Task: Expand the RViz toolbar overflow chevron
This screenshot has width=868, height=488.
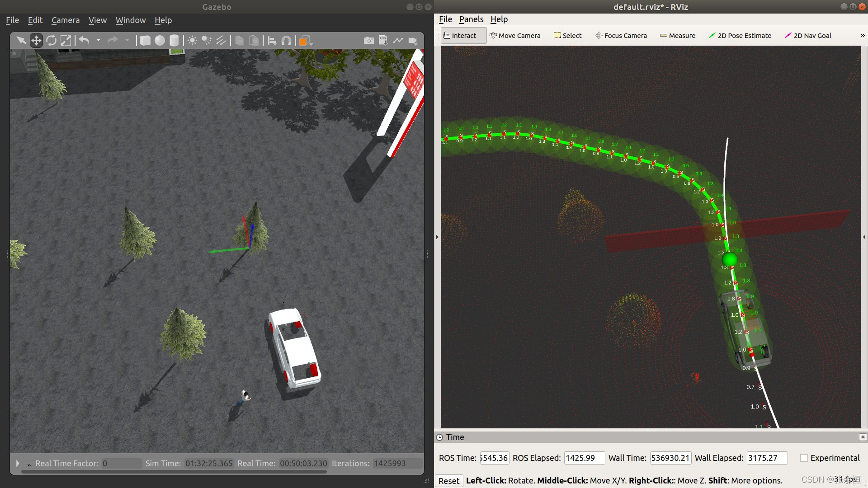Action: click(863, 36)
